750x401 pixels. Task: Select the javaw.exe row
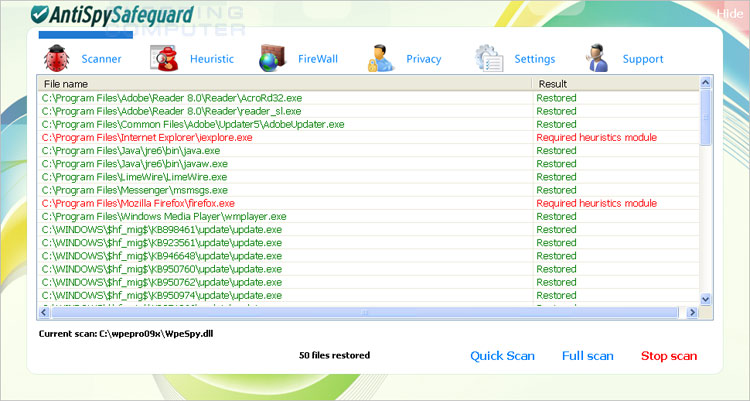(368, 164)
